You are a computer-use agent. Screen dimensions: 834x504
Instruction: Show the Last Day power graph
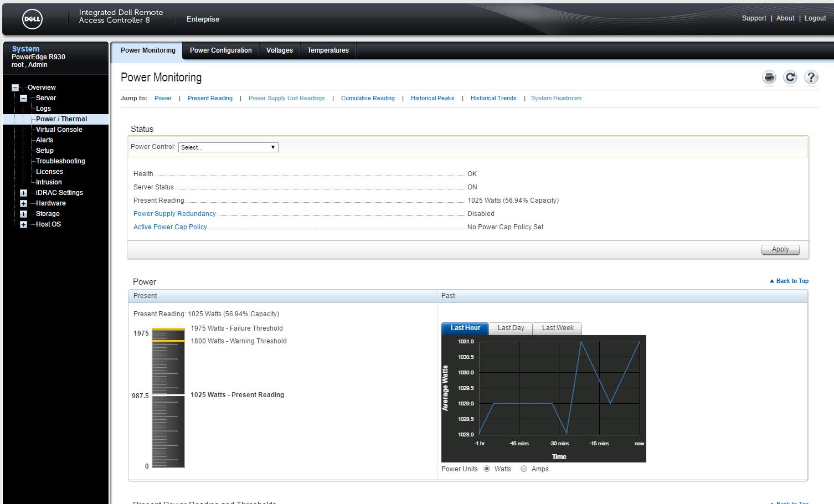[511, 328]
